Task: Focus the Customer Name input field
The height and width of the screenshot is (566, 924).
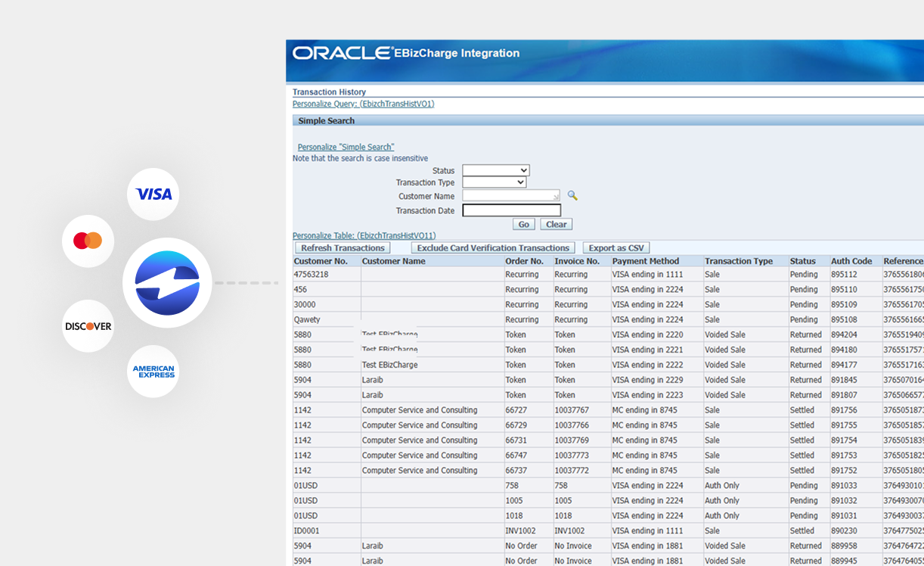Action: pos(511,196)
